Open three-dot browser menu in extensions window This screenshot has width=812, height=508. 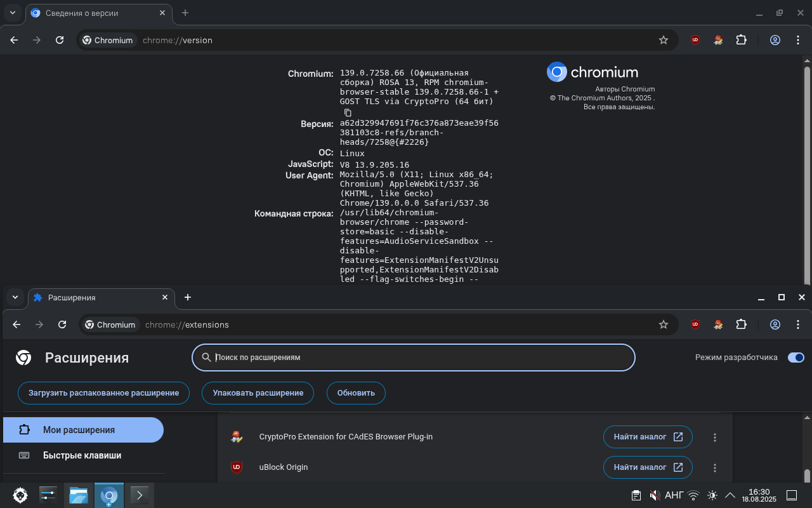798,324
